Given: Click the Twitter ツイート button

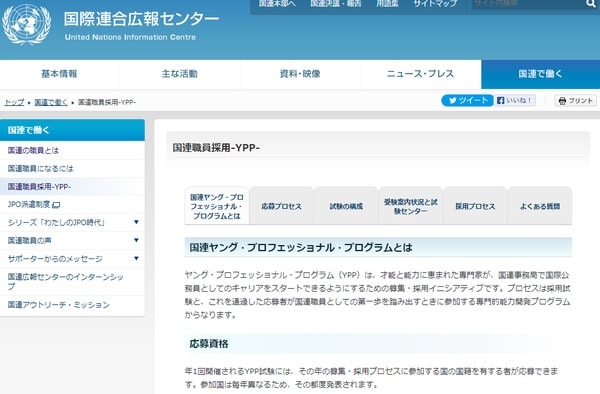Looking at the screenshot, I should (467, 101).
